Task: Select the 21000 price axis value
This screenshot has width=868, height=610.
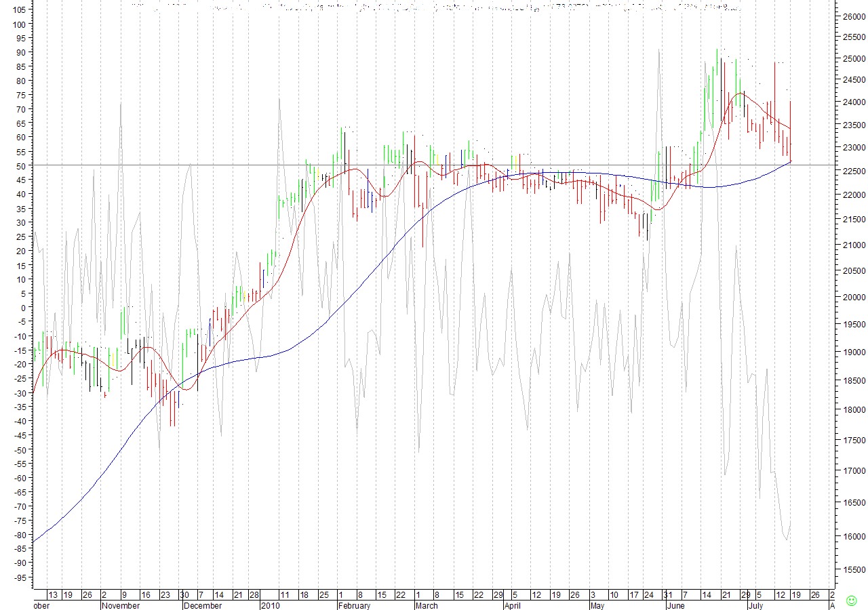Action: 853,245
